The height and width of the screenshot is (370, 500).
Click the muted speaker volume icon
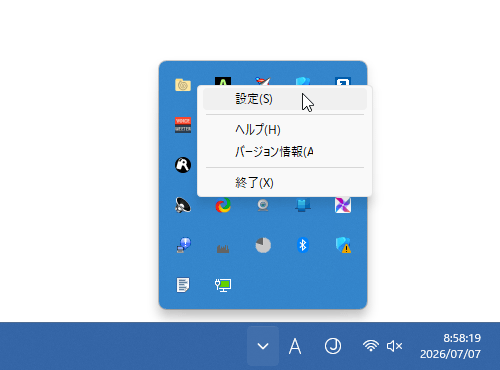click(394, 346)
